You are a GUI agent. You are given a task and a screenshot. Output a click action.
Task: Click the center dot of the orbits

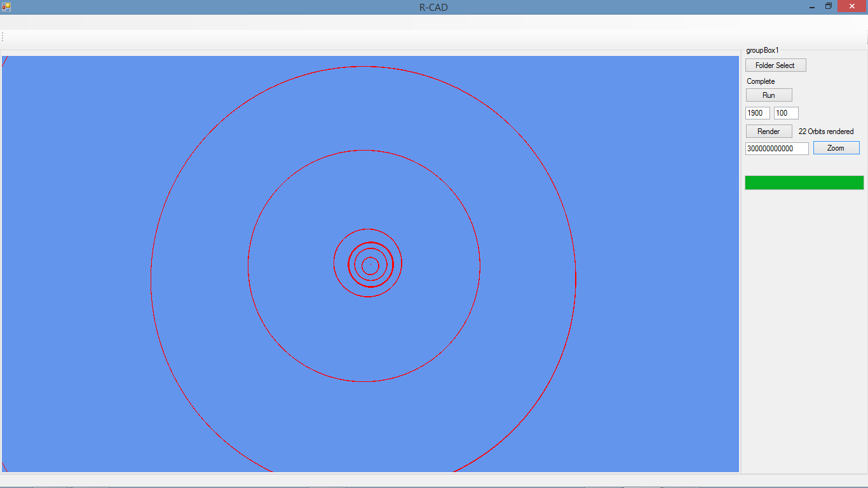[x=370, y=264]
